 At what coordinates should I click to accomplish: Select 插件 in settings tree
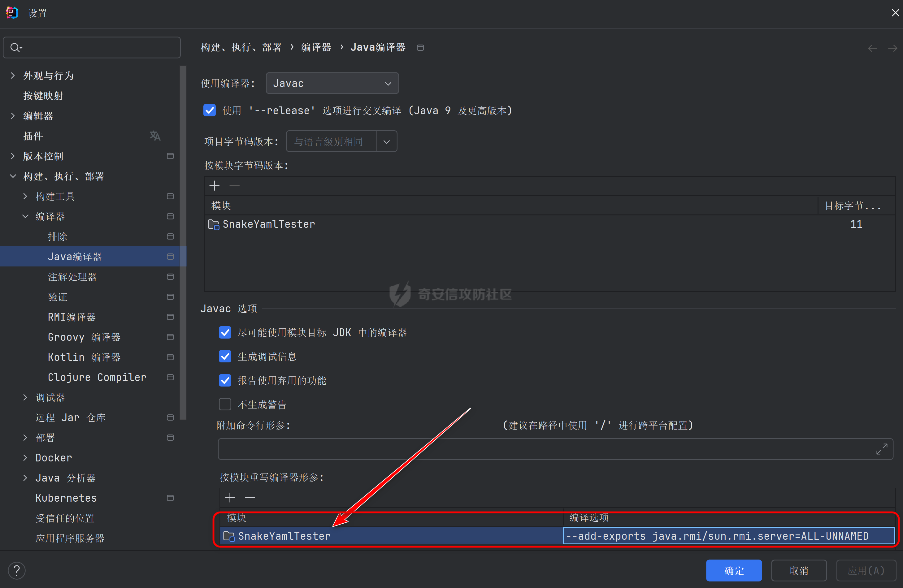click(33, 136)
